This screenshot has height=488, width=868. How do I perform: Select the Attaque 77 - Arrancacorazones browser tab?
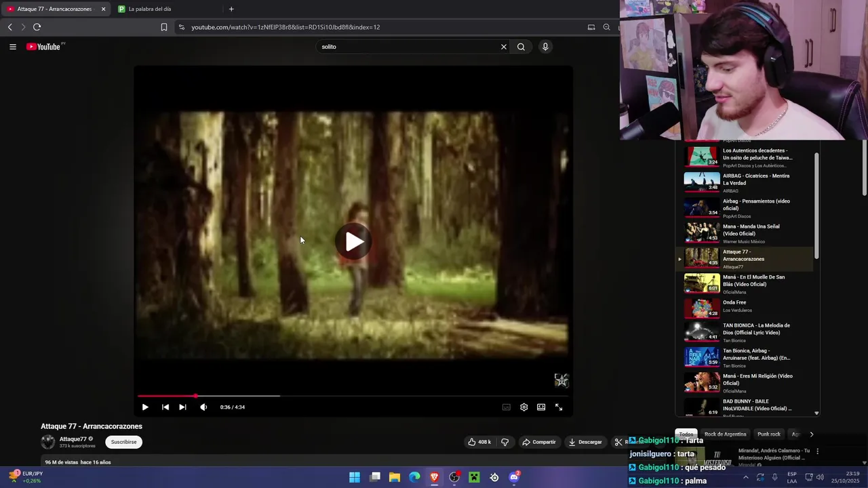point(54,9)
